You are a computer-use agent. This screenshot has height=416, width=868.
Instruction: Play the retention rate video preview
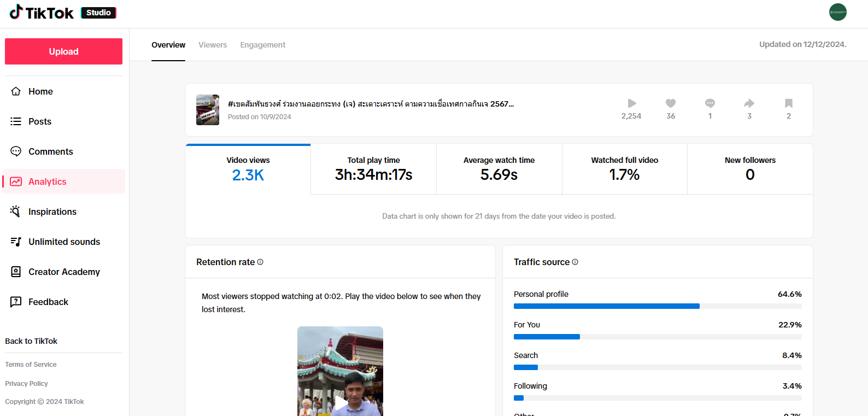[340, 403]
